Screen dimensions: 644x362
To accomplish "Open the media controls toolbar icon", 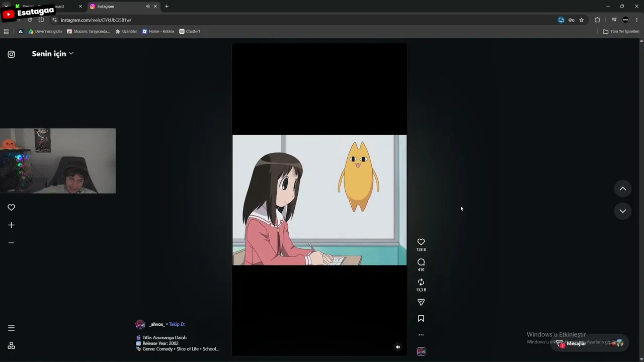I will point(614,20).
